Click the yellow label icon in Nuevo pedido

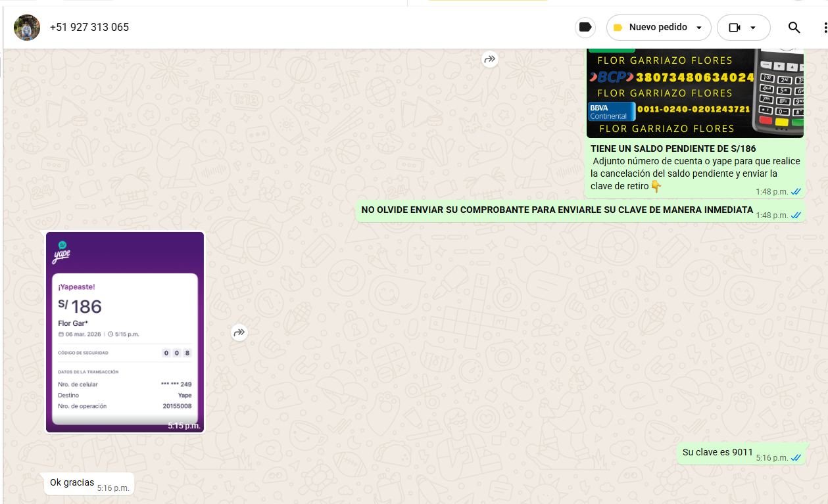618,28
